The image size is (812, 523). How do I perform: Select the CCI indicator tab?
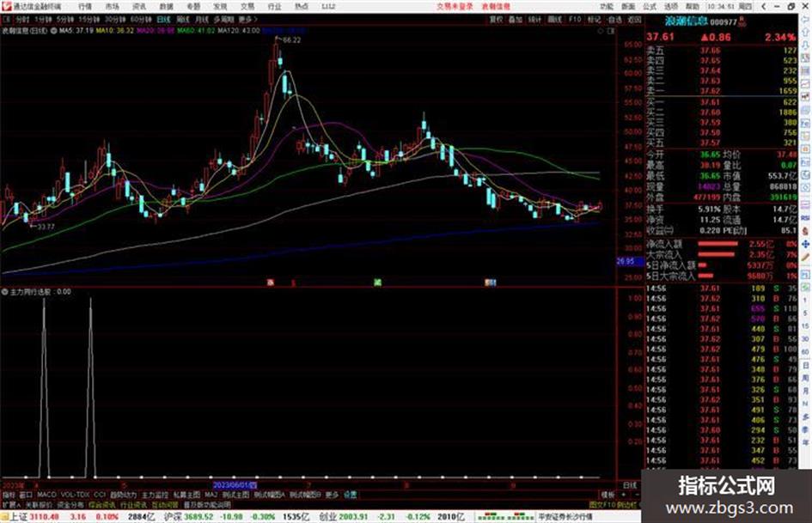(x=100, y=495)
